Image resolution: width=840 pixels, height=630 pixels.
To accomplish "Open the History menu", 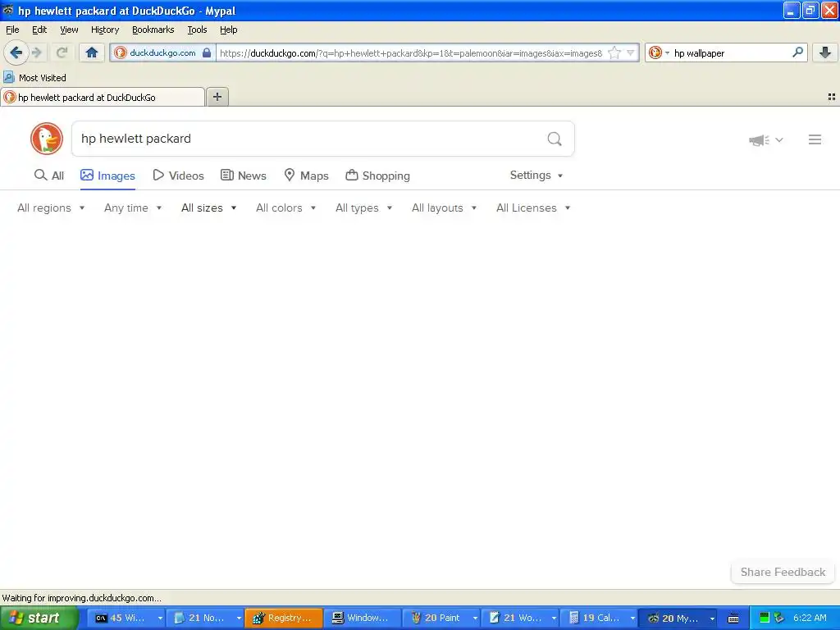I will [105, 30].
